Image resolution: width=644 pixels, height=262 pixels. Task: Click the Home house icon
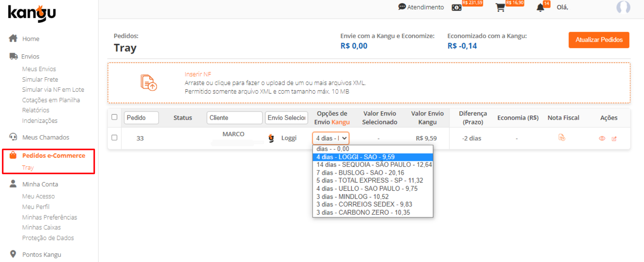[13, 38]
